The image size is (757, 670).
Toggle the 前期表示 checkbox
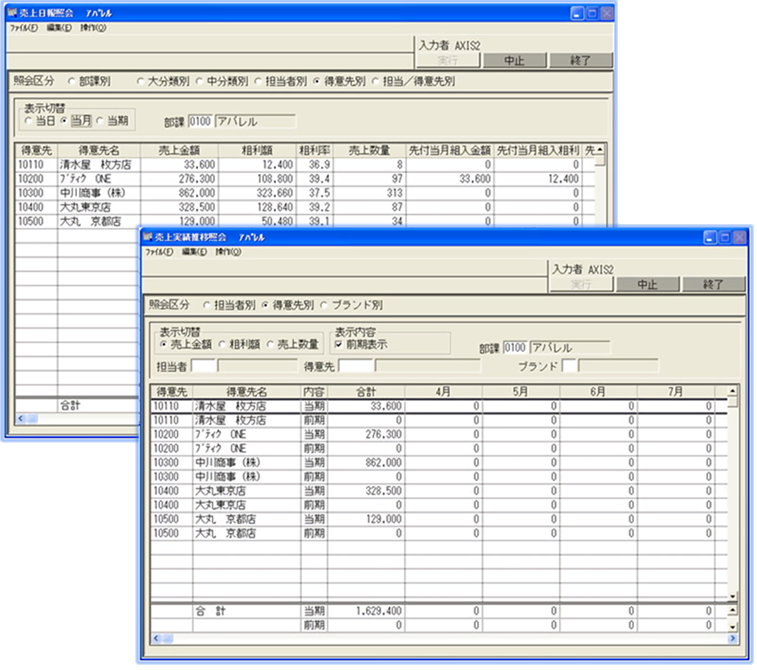[x=341, y=344]
